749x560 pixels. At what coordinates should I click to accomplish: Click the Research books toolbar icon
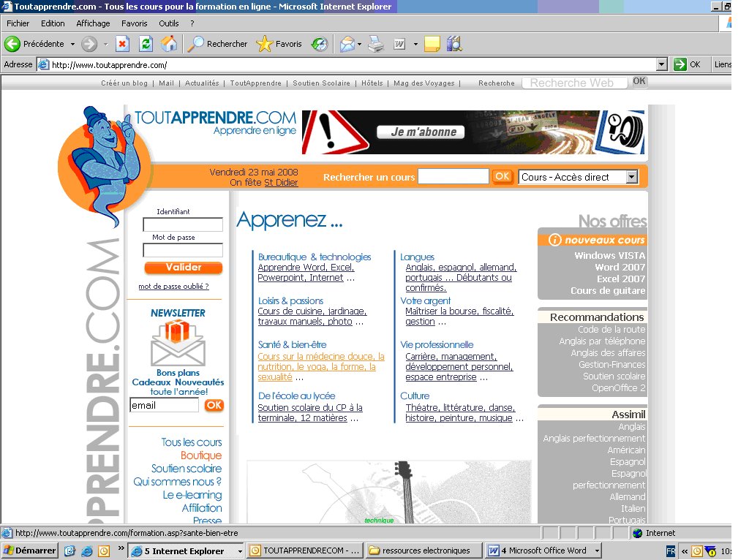click(454, 44)
